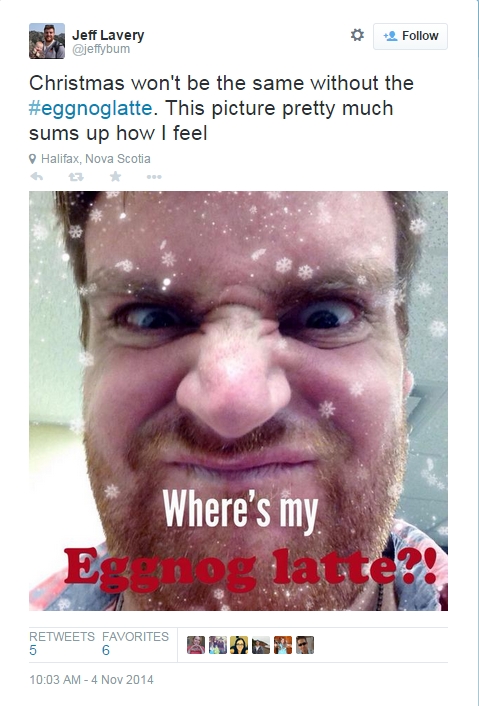479x706 pixels.
Task: Click the location pin icon
Action: pos(32,159)
